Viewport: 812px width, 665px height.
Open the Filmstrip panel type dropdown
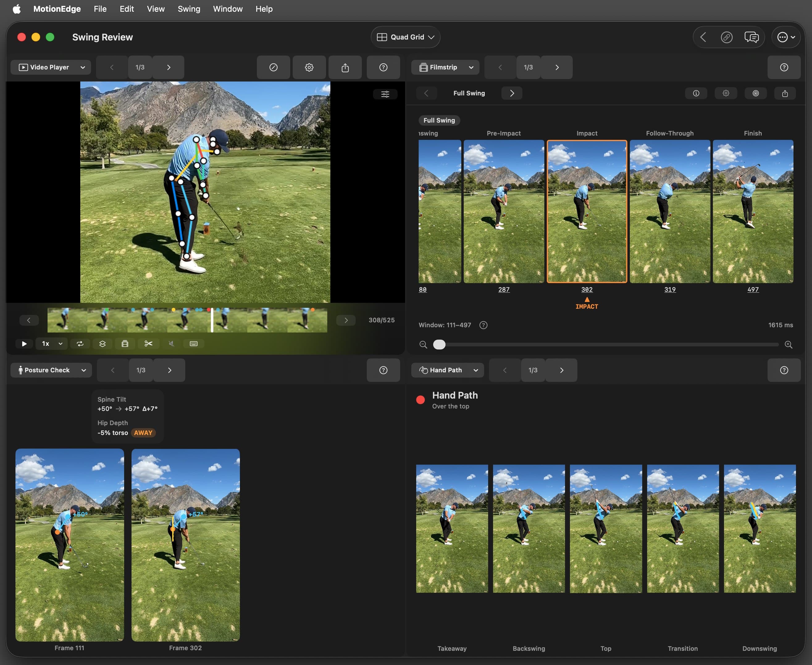click(445, 67)
